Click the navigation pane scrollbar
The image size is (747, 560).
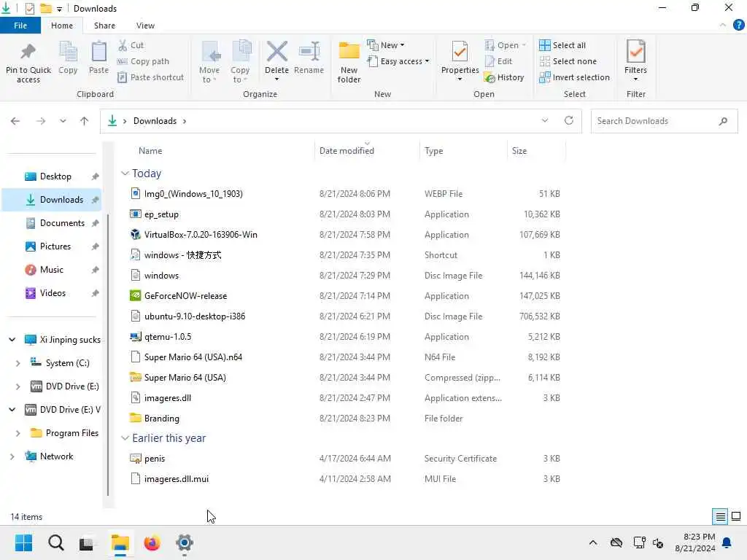click(x=108, y=355)
